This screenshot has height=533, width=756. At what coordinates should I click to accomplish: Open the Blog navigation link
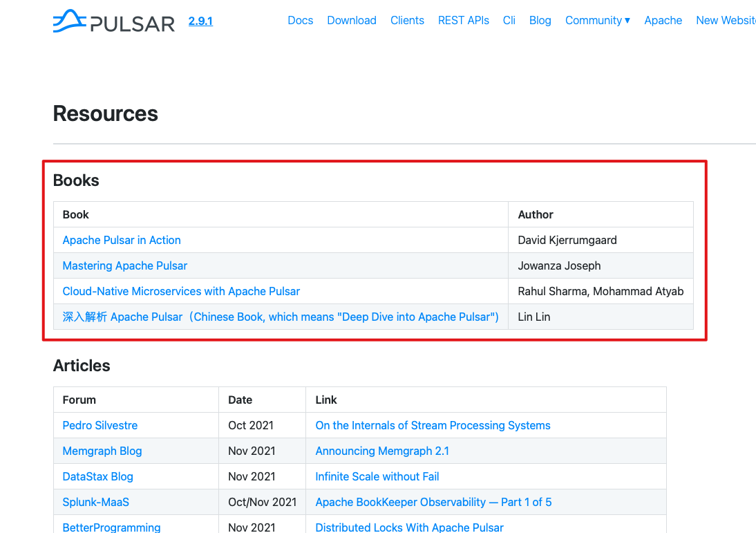(x=540, y=20)
